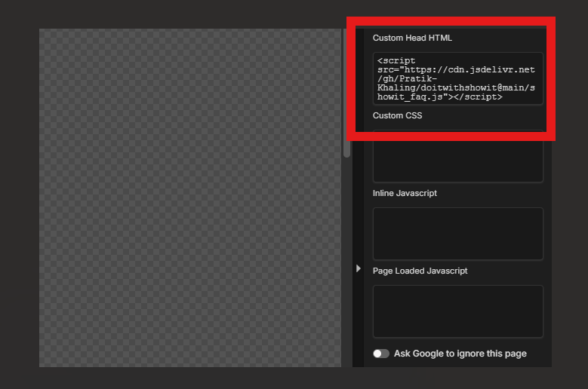Click inside the Custom Head HTML code box
The height and width of the screenshot is (389, 588).
457,78
